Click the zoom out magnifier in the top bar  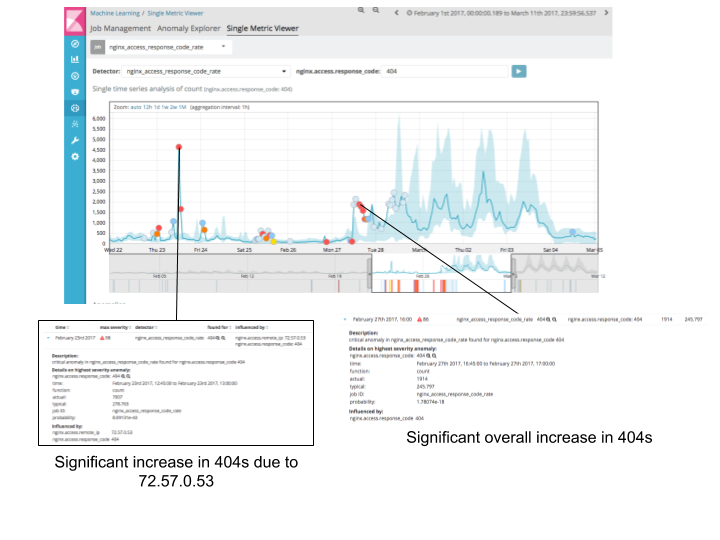[376, 10]
